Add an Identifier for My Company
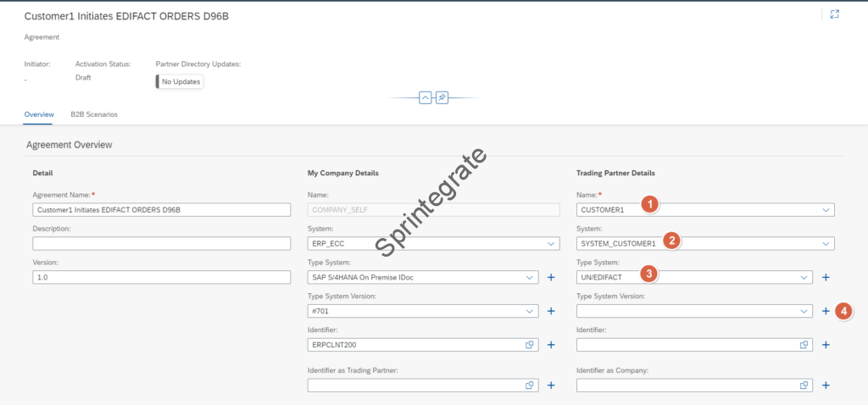 coord(550,345)
